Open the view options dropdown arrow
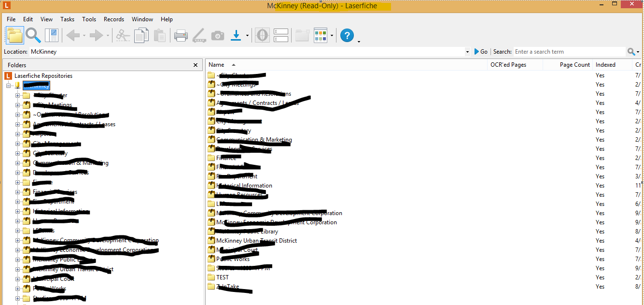The image size is (644, 305). [x=332, y=35]
